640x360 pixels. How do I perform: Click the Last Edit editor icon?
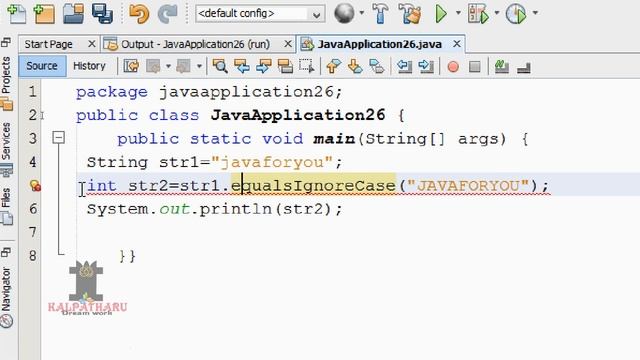[131, 66]
